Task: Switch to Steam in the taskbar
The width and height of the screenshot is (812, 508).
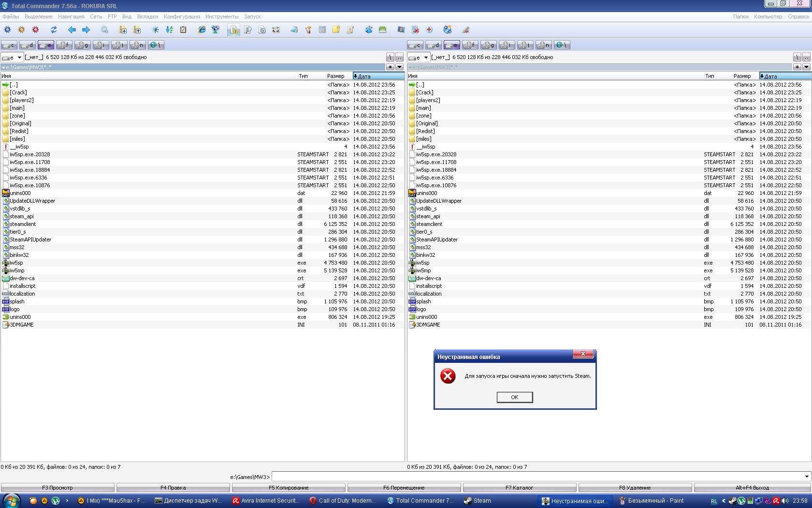Action: (x=478, y=501)
